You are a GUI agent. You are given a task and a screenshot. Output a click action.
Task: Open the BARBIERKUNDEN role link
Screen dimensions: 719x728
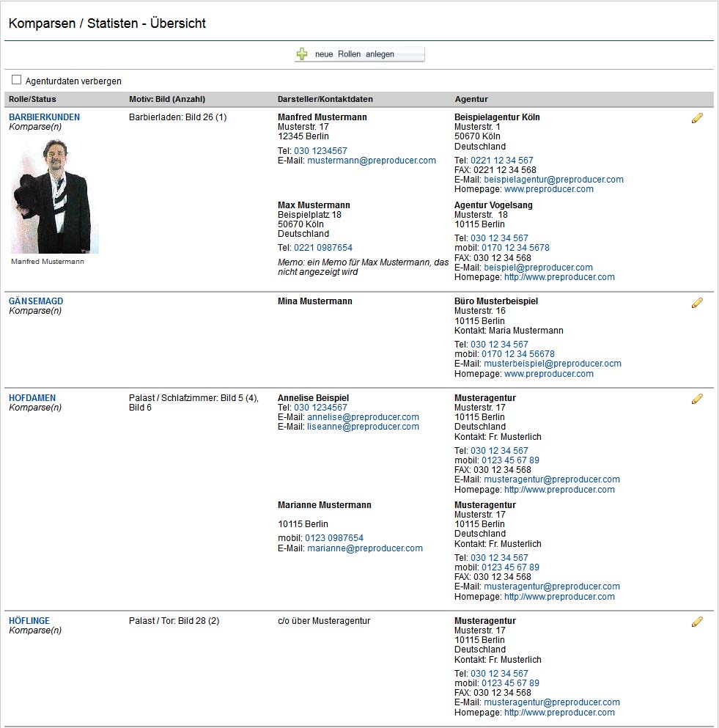[x=44, y=117]
